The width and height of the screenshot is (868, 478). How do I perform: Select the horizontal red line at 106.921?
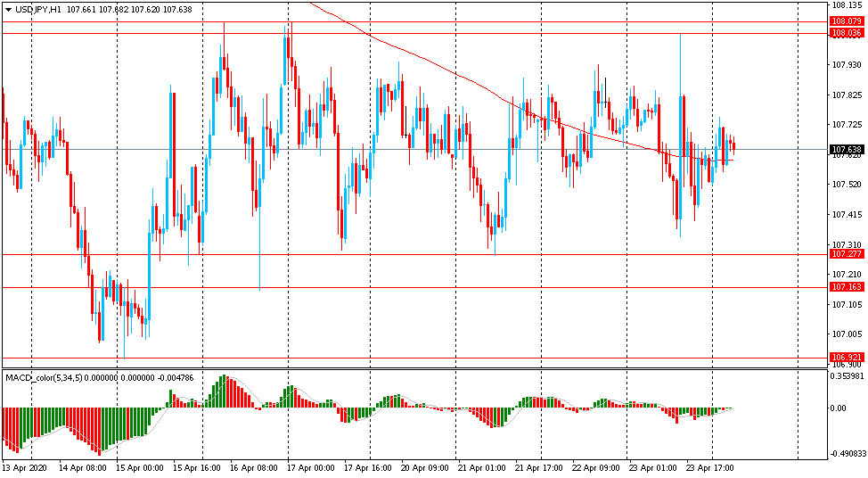(415, 358)
